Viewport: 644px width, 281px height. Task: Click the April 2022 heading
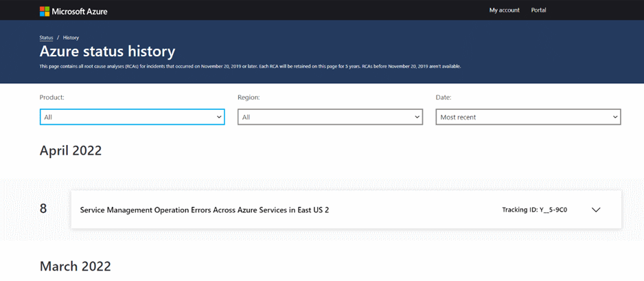point(71,150)
